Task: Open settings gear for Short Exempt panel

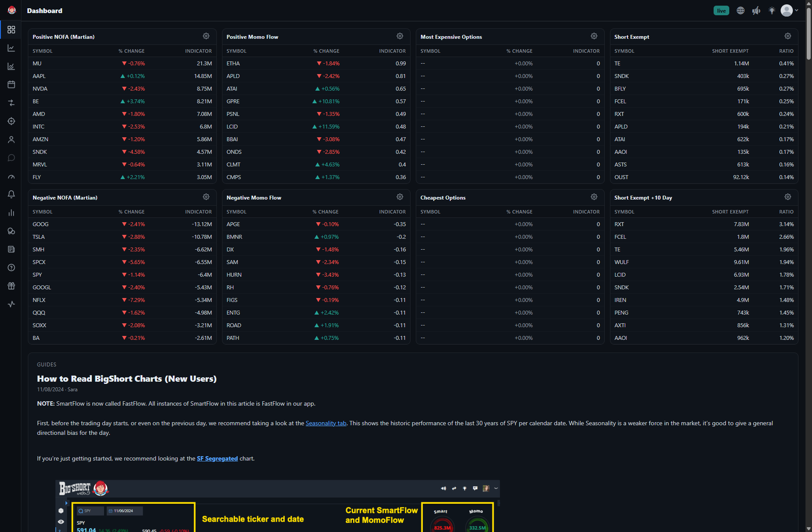Action: (788, 36)
